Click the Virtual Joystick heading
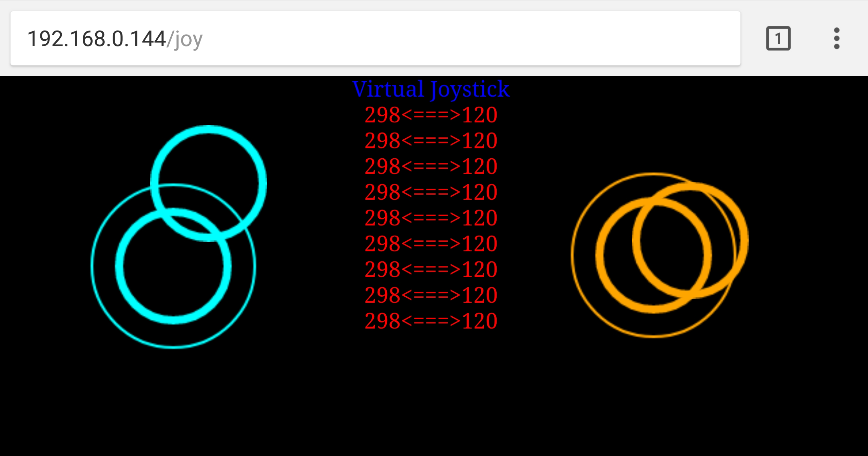This screenshot has height=456, width=868. [431, 89]
